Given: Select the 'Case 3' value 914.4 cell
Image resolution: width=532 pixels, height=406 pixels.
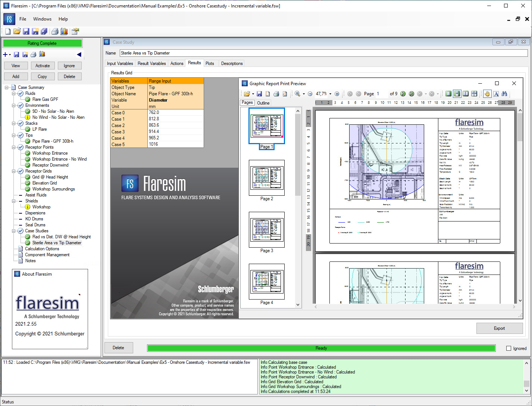Looking at the screenshot, I should coord(175,131).
